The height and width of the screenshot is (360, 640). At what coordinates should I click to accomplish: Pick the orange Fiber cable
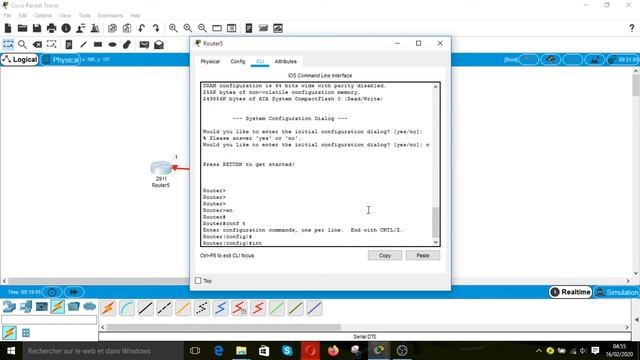[x=183, y=308]
